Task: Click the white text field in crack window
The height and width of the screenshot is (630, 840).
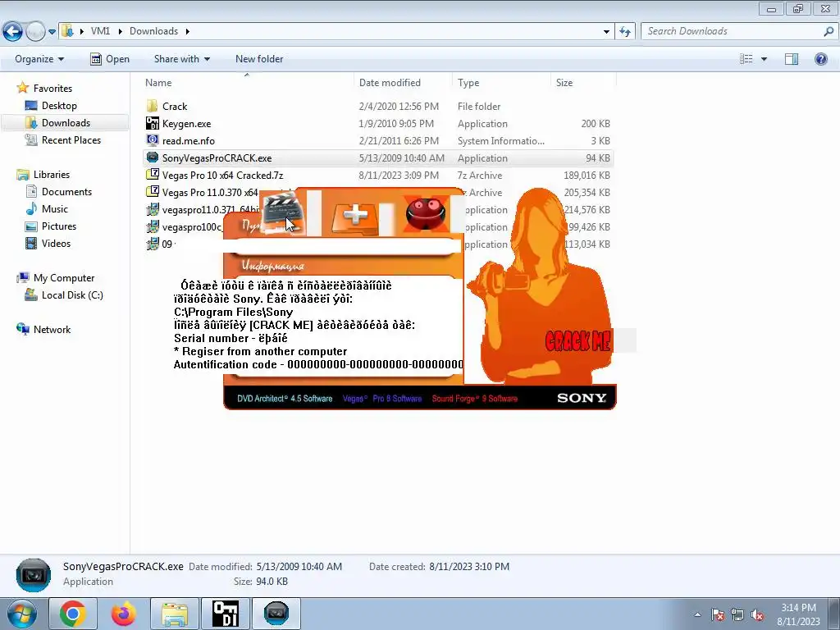Action: click(343, 246)
